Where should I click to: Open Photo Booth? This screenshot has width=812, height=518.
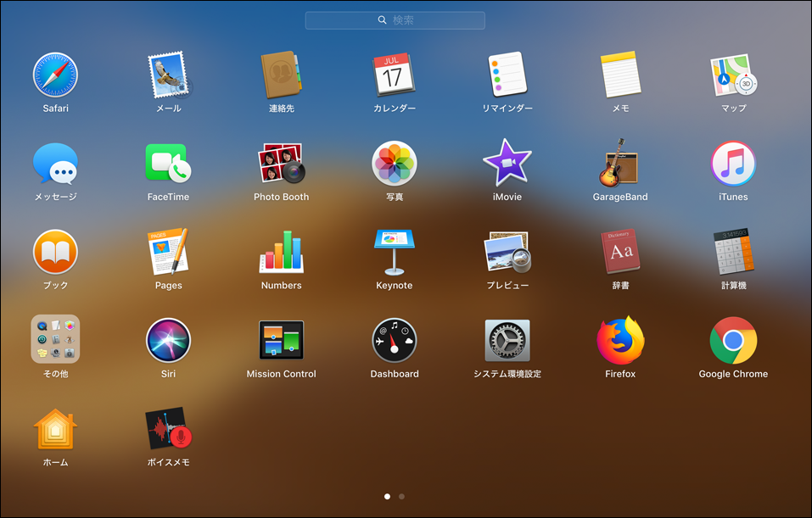point(281,164)
